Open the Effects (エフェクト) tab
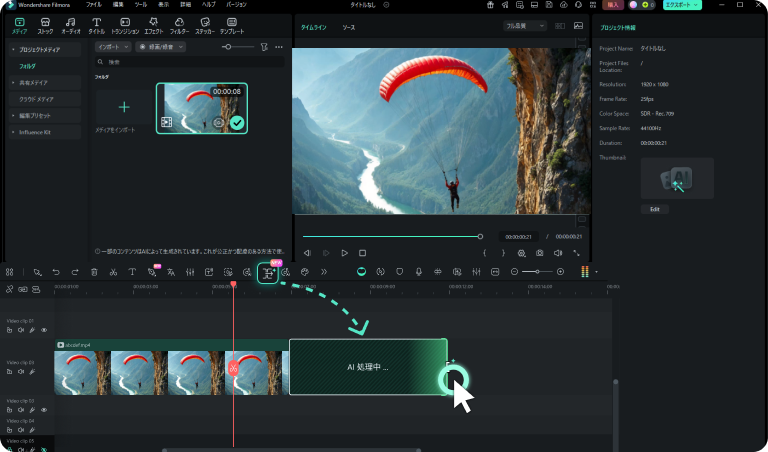 [x=153, y=25]
